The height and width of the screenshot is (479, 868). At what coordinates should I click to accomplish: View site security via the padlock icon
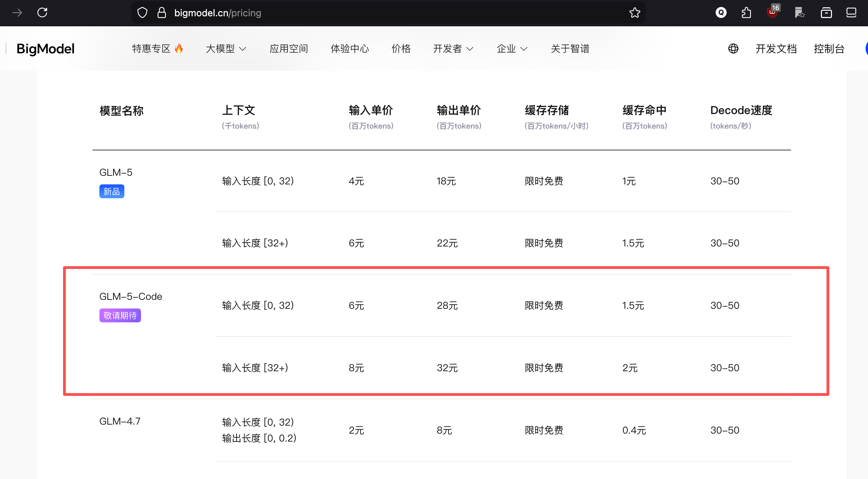pyautogui.click(x=162, y=13)
